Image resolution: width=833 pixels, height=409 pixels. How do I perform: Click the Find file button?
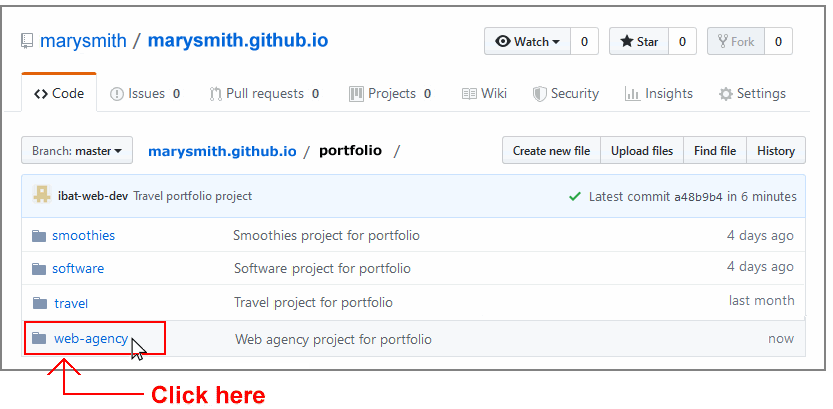click(715, 151)
